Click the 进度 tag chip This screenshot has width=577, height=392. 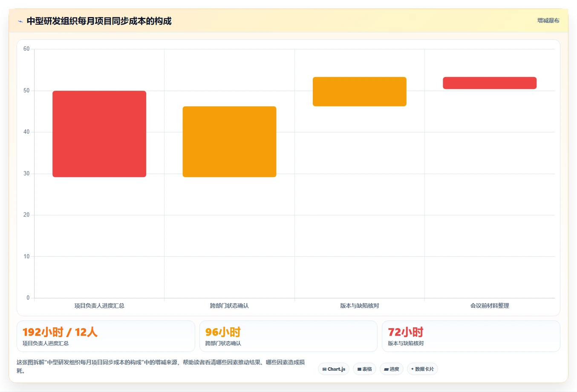(392, 369)
